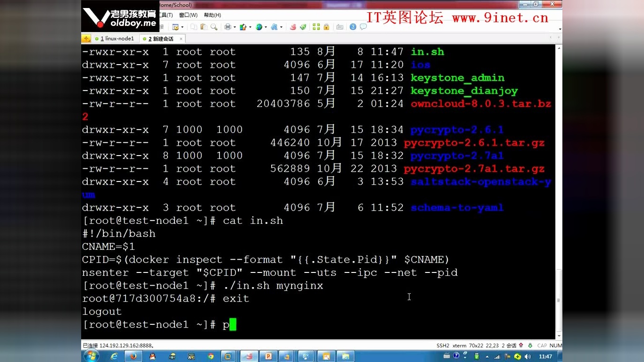The width and height of the screenshot is (644, 362).
Task: Expand the color scheme dropdown arrow
Action: click(250, 27)
